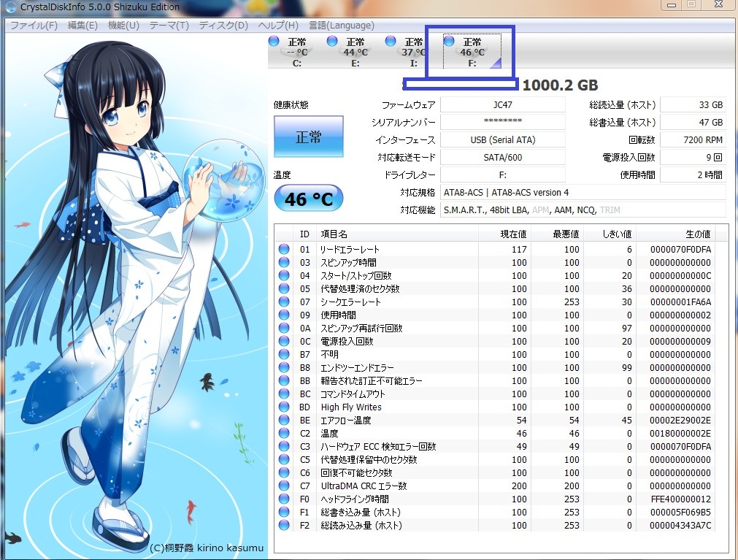Viewport: 738px width, 560px height.
Task: Click status icon for C6 回復不可能セクタ数
Action: [x=284, y=472]
